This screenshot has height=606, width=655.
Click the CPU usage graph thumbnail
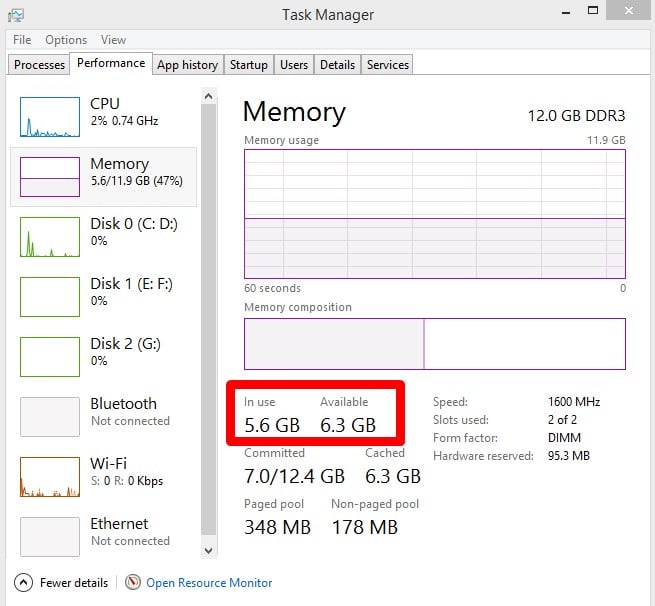click(50, 117)
